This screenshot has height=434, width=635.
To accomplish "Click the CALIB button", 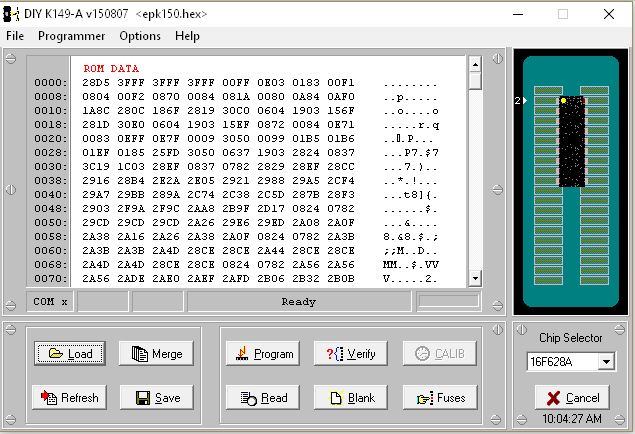I will 440,353.
